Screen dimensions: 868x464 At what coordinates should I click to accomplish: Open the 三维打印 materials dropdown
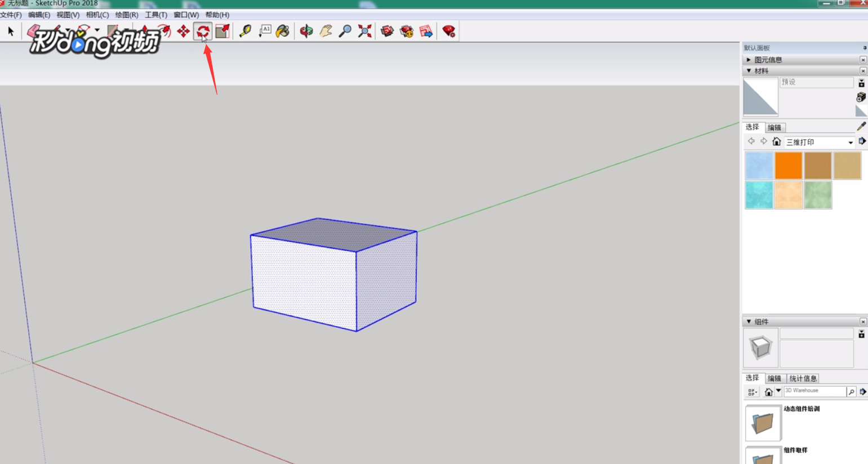pyautogui.click(x=851, y=142)
